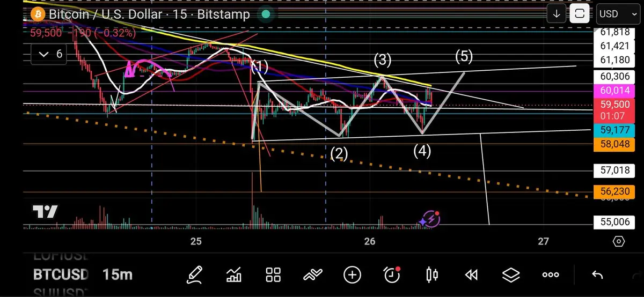Select the BTCUSD symbol in the watchlist
The image size is (644, 297).
pyautogui.click(x=61, y=275)
